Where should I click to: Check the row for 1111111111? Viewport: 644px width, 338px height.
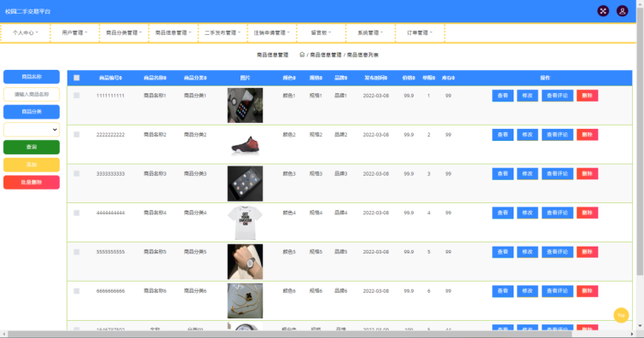click(77, 96)
